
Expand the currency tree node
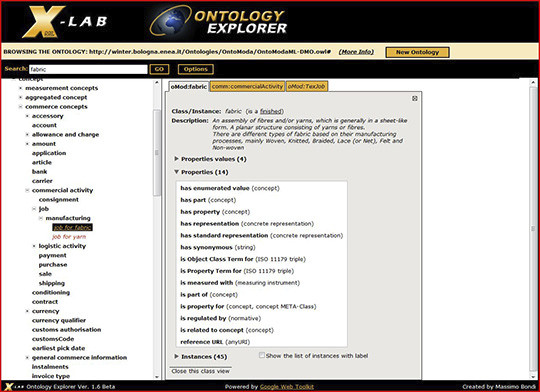click(x=27, y=311)
